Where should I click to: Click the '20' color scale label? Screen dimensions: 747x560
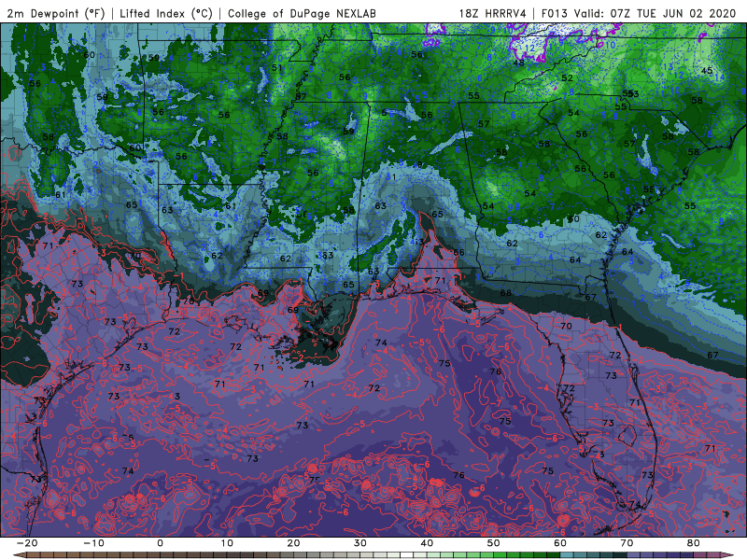pos(293,543)
